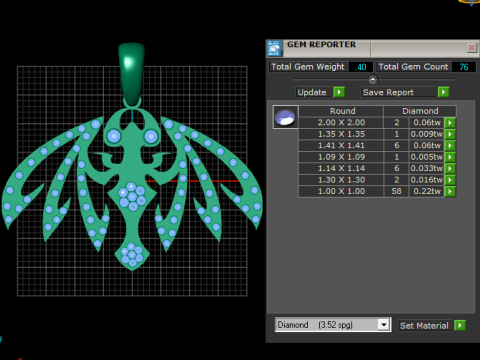Select the 1.14 X 1.14 size cell
480x360 pixels.
[341, 168]
